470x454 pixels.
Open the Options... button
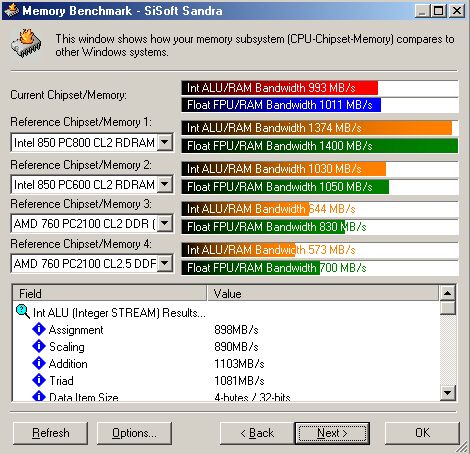coord(134,433)
